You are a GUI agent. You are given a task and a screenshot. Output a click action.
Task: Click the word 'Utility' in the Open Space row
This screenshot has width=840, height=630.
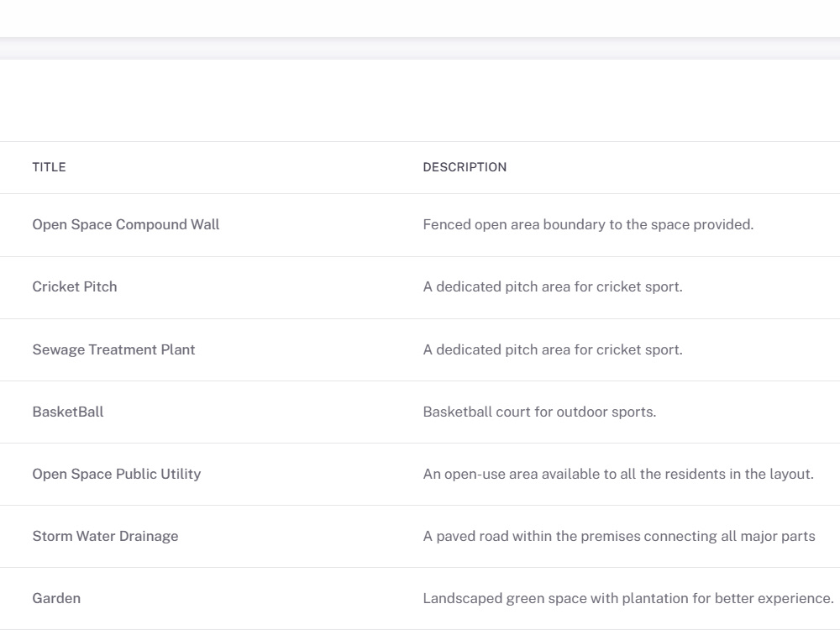pyautogui.click(x=181, y=474)
